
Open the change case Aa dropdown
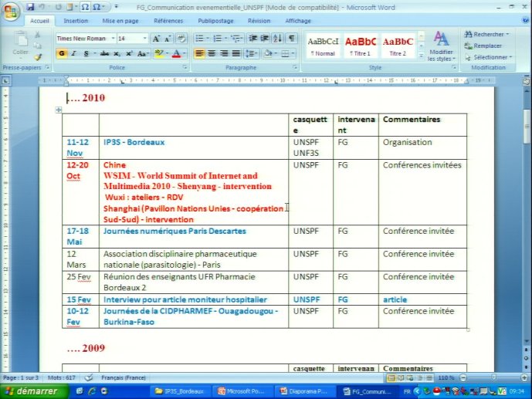(x=143, y=53)
